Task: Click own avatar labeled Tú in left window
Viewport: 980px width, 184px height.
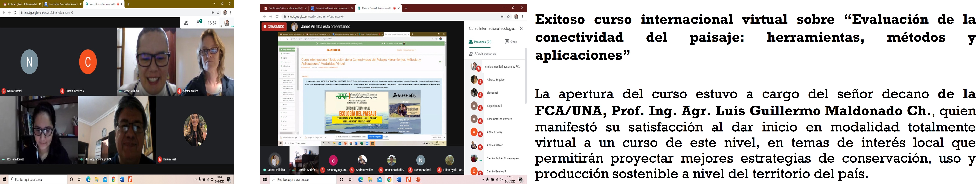Action: [x=227, y=23]
